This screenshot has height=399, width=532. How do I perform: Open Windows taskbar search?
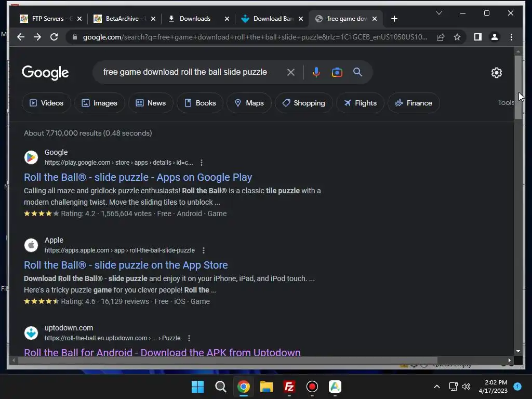pyautogui.click(x=220, y=387)
